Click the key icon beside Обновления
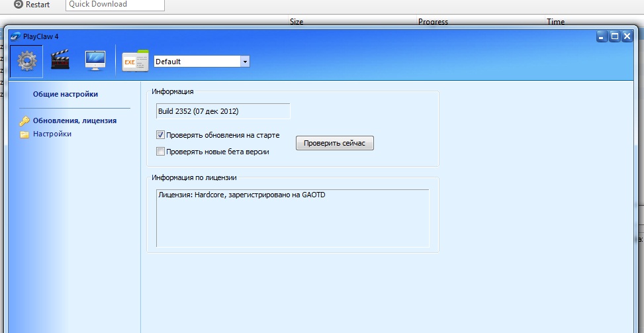The height and width of the screenshot is (333, 644). [24, 121]
